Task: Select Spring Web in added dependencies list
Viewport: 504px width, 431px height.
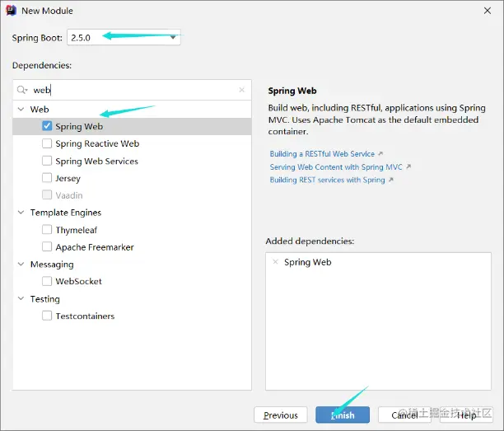Action: [308, 262]
